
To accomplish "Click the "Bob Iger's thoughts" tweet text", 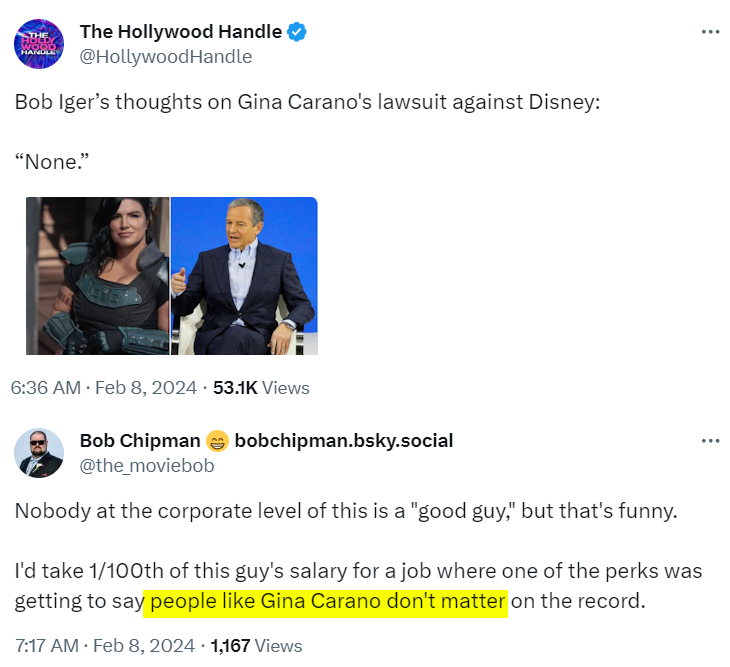I will (306, 103).
